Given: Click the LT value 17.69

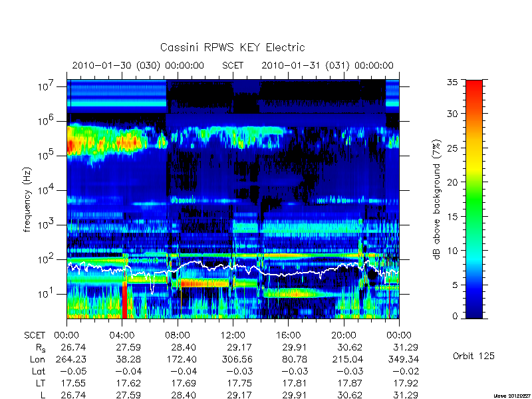Looking at the screenshot, I should point(184,384).
